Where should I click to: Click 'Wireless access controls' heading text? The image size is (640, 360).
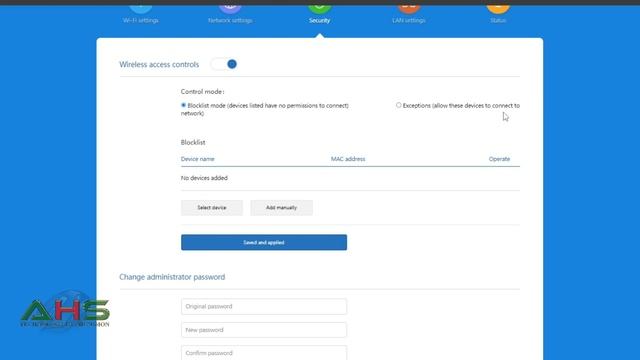[x=159, y=64]
